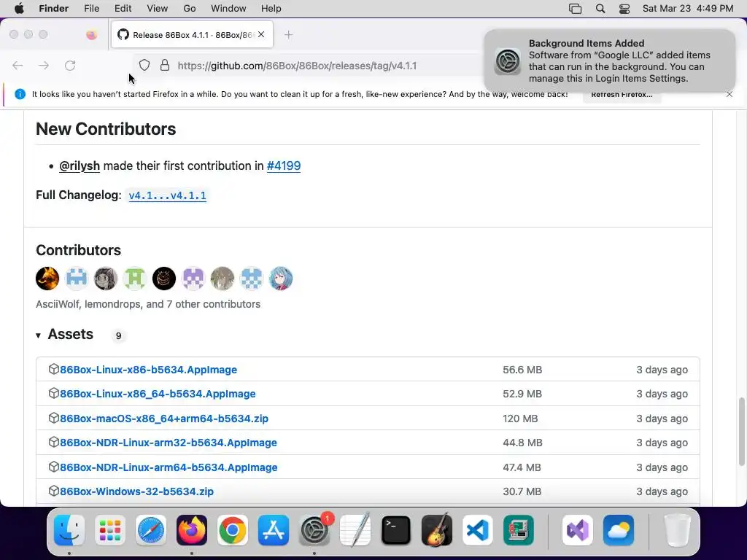Collapse the Assets section triangle
This screenshot has height=560, width=747.
click(38, 335)
